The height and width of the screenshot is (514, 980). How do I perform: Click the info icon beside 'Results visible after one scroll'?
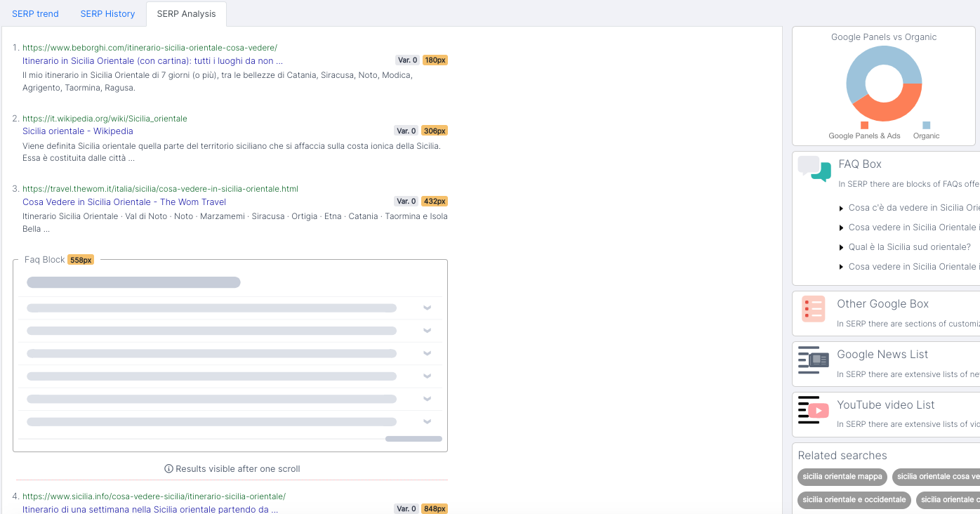(168, 469)
